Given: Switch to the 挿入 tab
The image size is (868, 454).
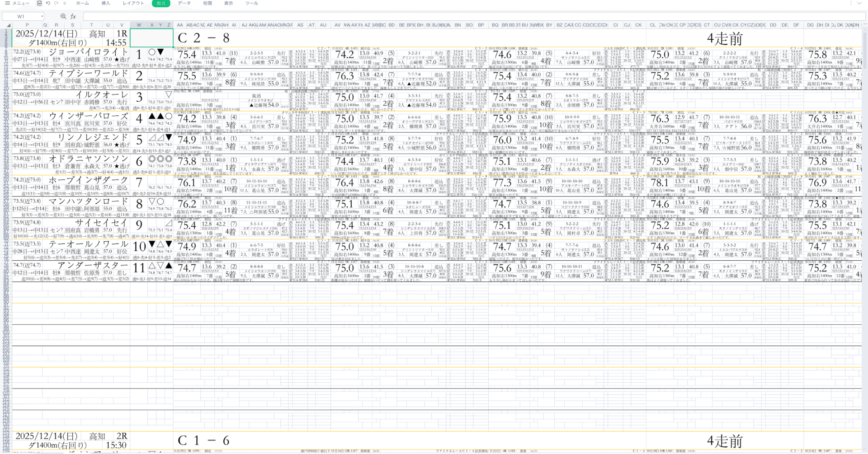Looking at the screenshot, I should (106, 3).
